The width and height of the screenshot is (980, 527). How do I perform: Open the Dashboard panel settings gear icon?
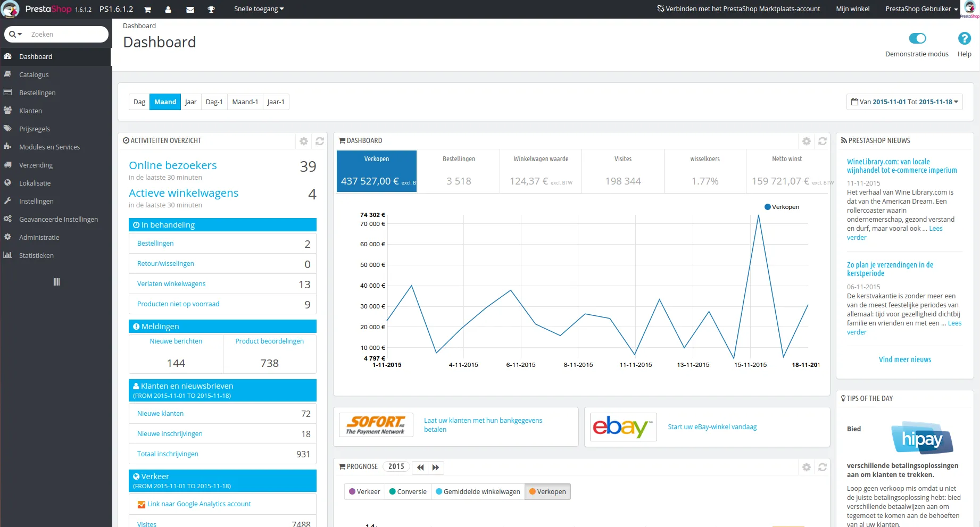(x=806, y=141)
